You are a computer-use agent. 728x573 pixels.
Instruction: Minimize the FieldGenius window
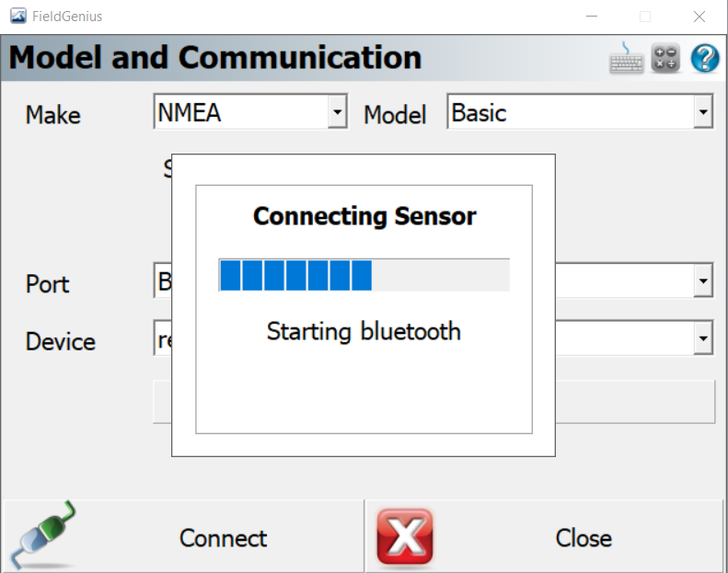592,17
